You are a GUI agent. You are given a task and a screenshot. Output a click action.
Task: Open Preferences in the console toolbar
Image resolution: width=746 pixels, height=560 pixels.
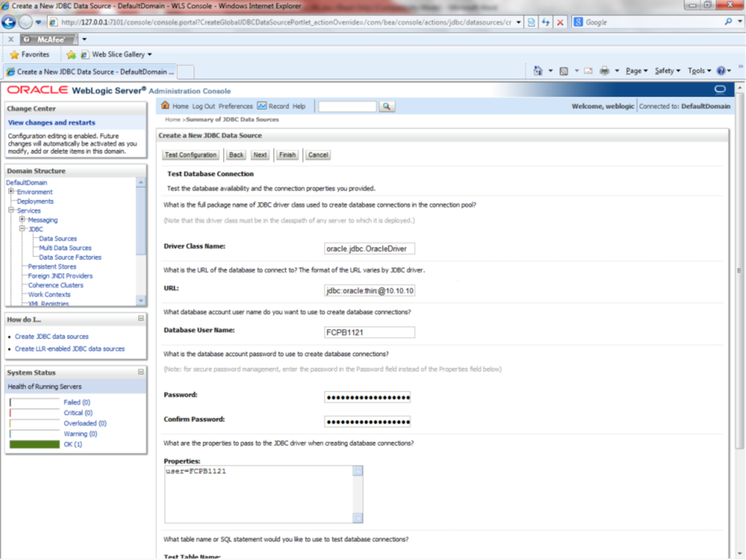pos(235,106)
